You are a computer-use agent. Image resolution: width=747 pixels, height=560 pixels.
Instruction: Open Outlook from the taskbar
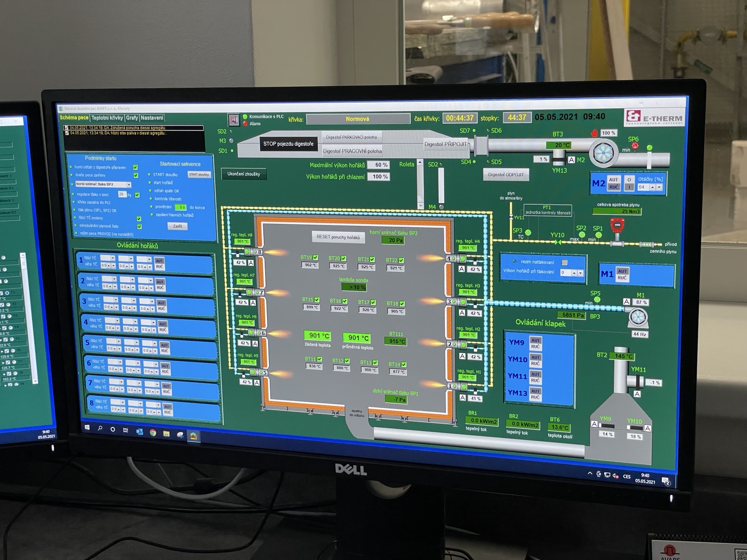pyautogui.click(x=139, y=432)
